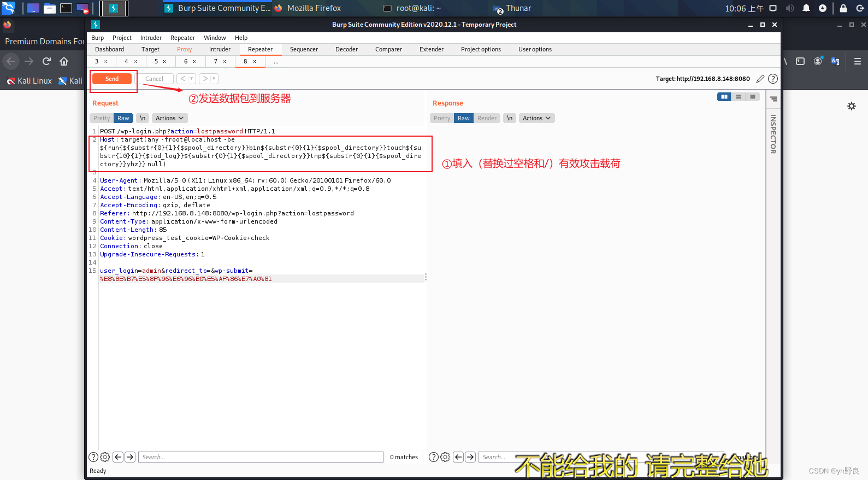The image size is (868, 480).
Task: Open Request Actions dropdown
Action: coord(169,118)
